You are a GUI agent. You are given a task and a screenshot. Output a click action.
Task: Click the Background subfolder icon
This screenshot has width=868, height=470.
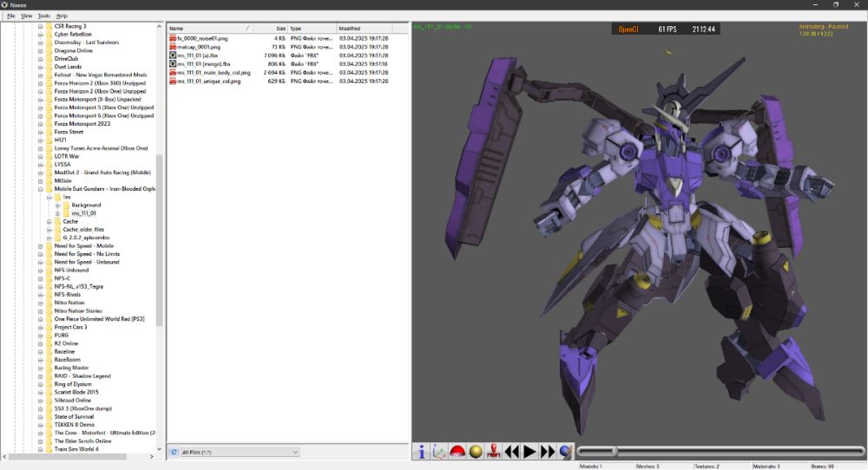[x=66, y=206]
